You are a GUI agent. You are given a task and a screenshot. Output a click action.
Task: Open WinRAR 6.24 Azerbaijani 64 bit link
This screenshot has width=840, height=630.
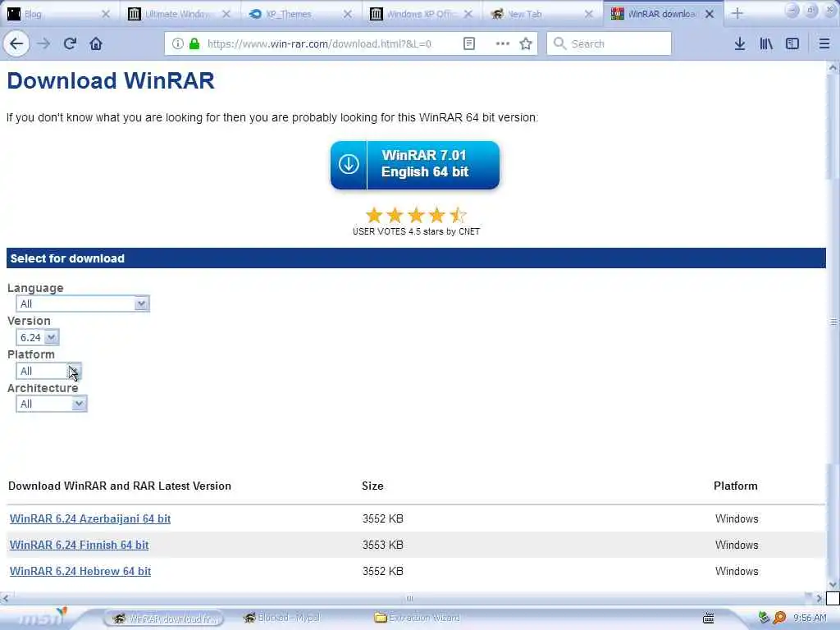coord(90,518)
